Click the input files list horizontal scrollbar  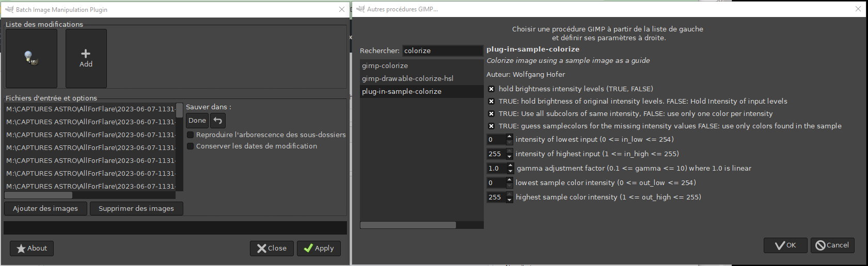[x=38, y=195]
